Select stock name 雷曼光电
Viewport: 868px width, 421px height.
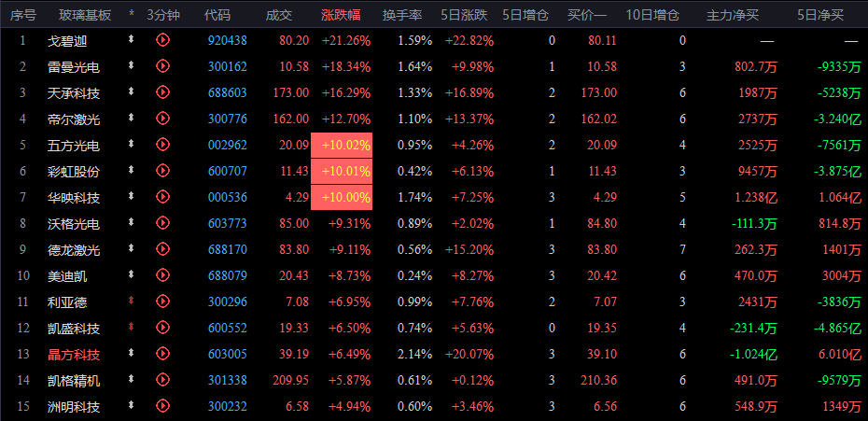pyautogui.click(x=74, y=67)
